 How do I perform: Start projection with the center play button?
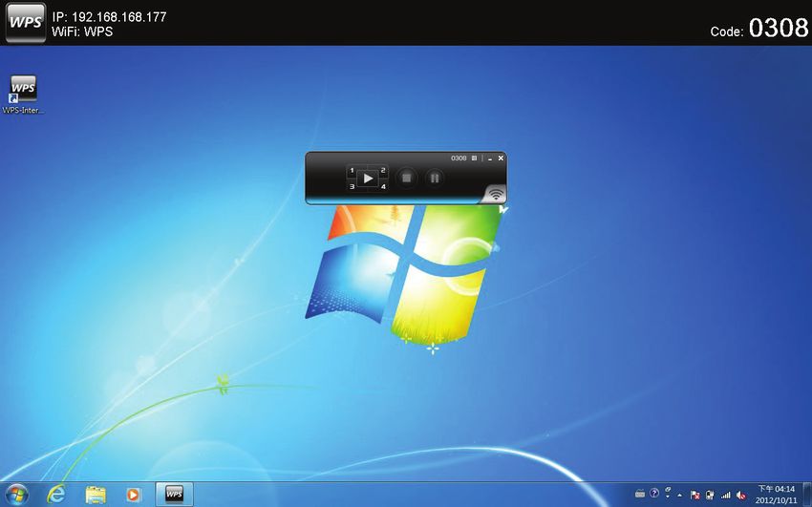pyautogui.click(x=368, y=179)
